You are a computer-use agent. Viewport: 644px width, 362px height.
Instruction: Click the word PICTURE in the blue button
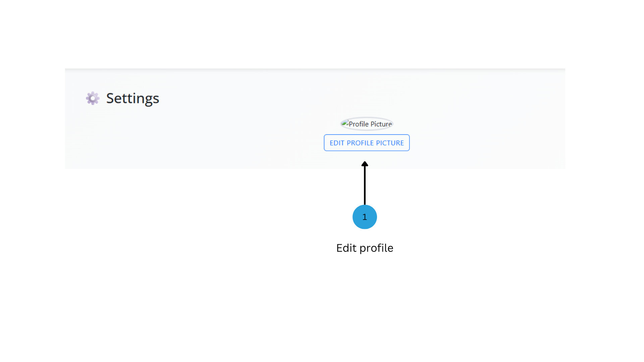pyautogui.click(x=390, y=143)
